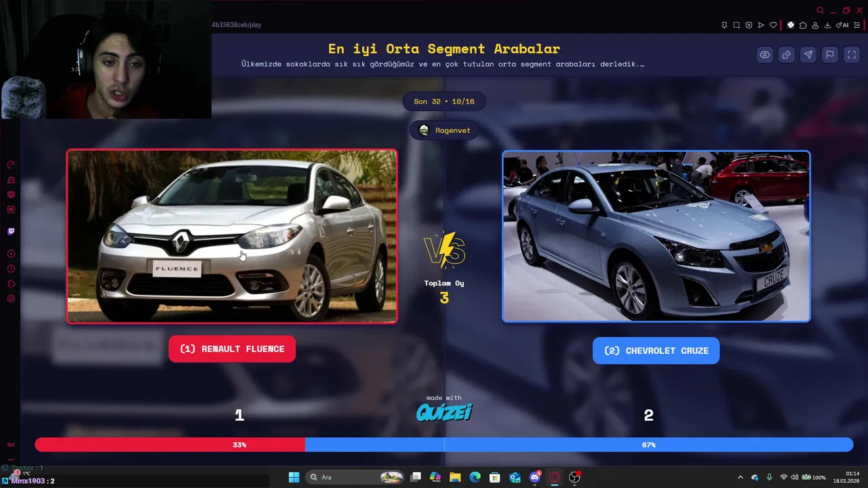Open the Ragenvet creator badge

(444, 130)
